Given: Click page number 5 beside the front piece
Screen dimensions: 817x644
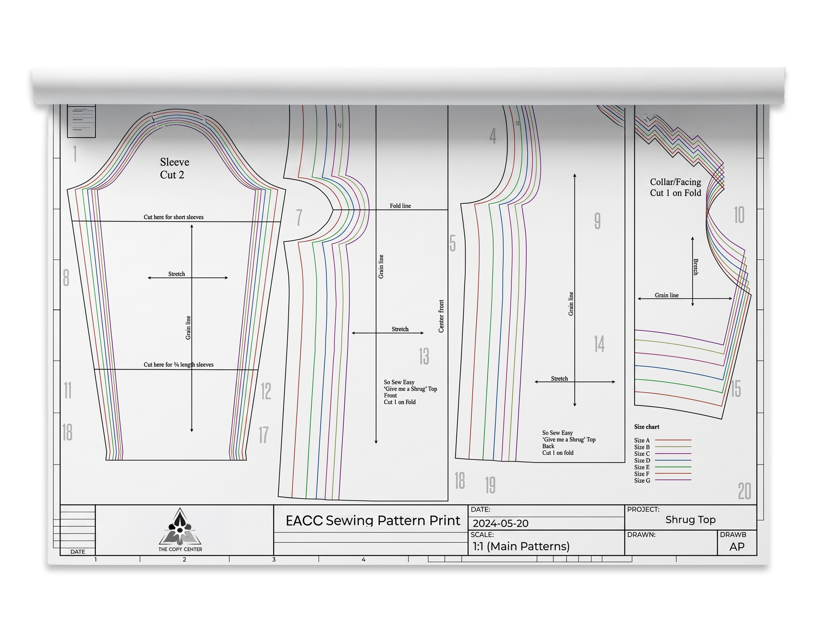Looking at the screenshot, I should point(453,243).
